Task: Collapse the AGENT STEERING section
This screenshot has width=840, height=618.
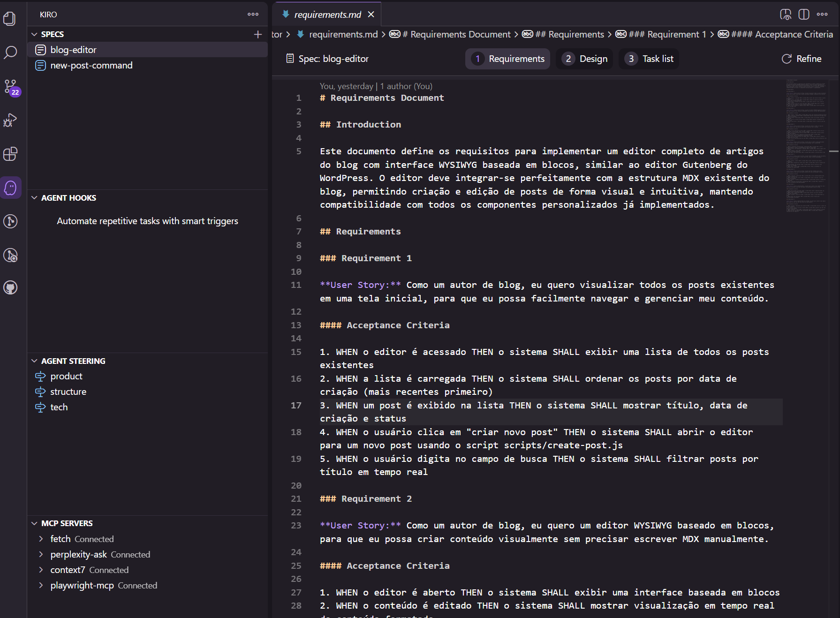Action: (34, 361)
